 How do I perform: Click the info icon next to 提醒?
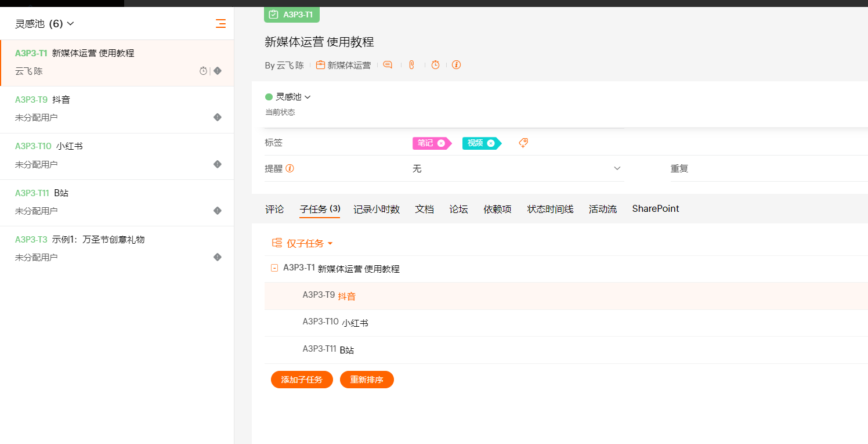point(290,168)
